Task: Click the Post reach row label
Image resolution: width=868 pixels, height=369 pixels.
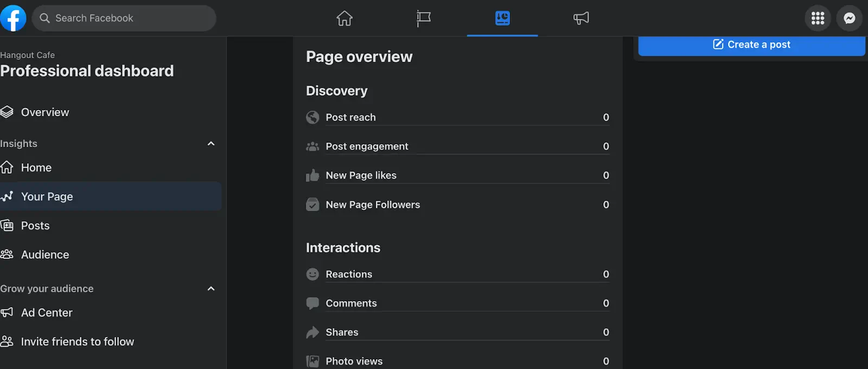Action: (x=350, y=117)
